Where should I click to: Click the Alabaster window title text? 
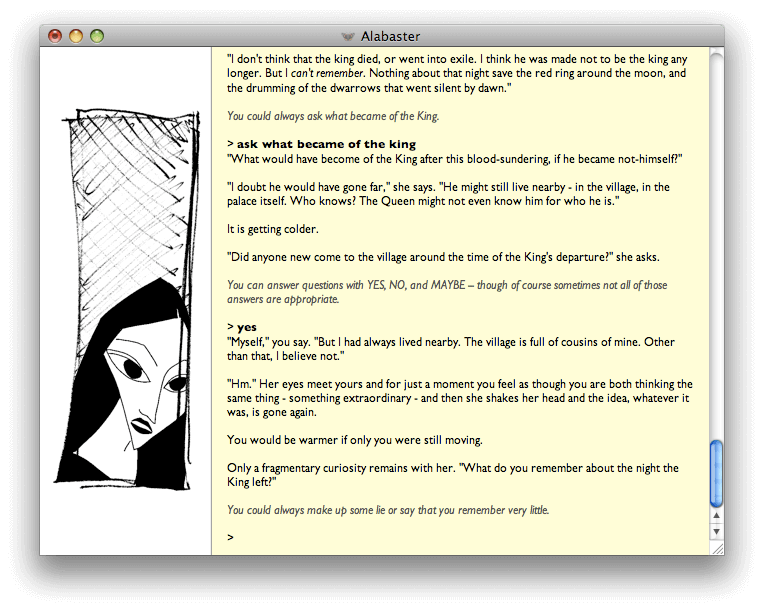(x=390, y=37)
